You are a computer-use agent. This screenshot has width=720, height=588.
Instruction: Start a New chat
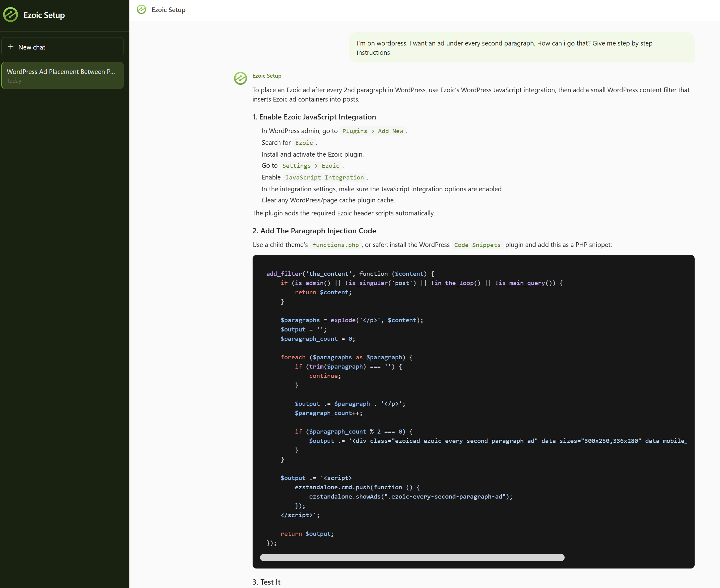click(x=62, y=47)
